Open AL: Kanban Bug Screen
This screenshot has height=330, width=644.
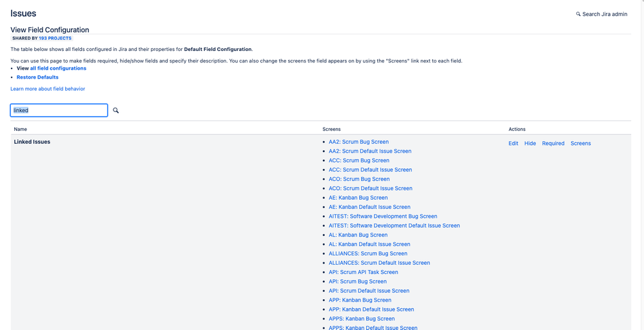358,235
